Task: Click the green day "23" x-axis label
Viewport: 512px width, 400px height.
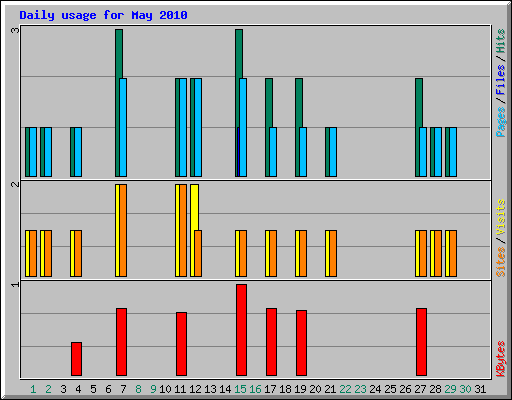Action: pyautogui.click(x=360, y=389)
